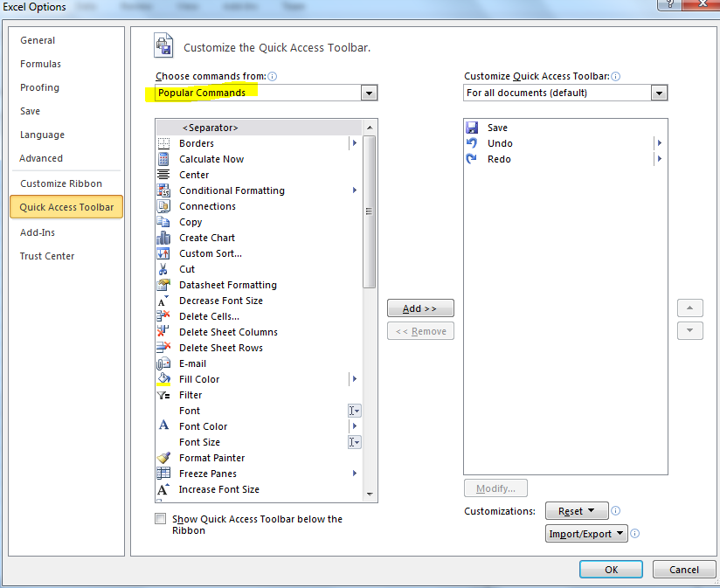Click info icon next to Import/Export
This screenshot has height=588, width=720.
[635, 533]
